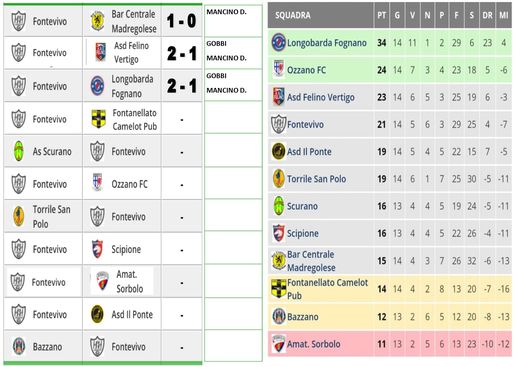Screen dimensions: 518x367
Task: Click the 2 - 1 score against Asd Felino Vertigo
Action: (x=182, y=53)
